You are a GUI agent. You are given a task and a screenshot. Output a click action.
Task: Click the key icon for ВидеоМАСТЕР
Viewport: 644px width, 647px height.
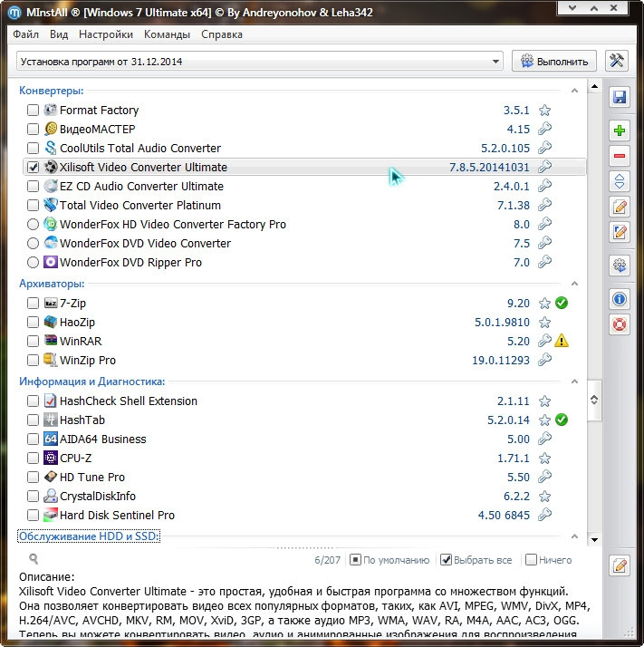pyautogui.click(x=544, y=129)
